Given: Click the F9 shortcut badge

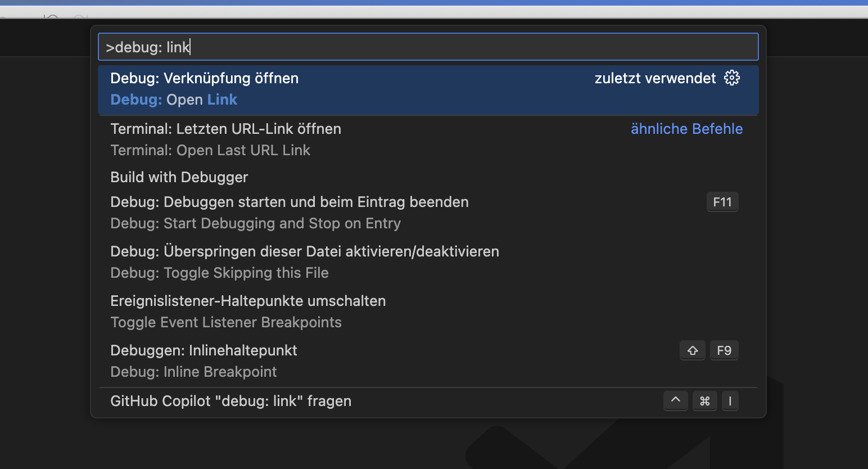Looking at the screenshot, I should tap(724, 350).
